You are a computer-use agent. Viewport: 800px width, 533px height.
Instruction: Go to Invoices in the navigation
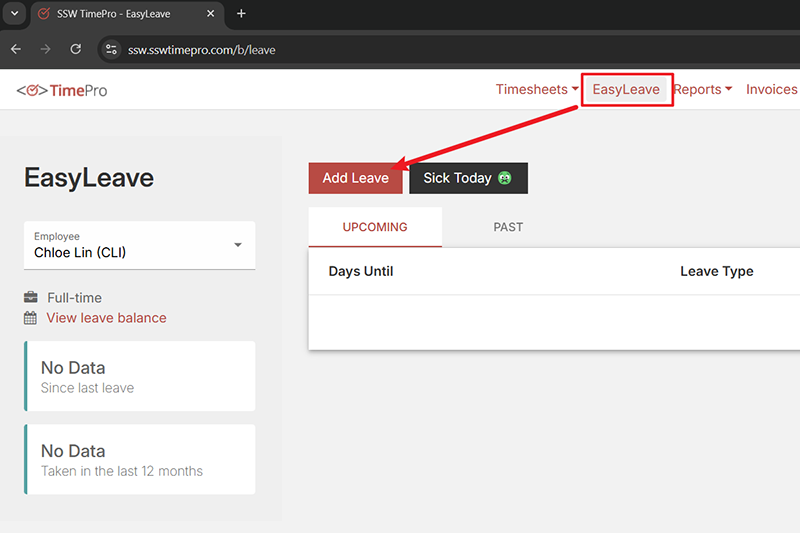[771, 89]
